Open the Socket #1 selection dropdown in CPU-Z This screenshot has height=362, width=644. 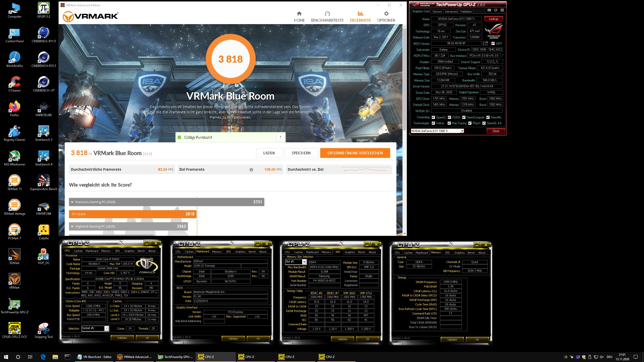click(106, 328)
